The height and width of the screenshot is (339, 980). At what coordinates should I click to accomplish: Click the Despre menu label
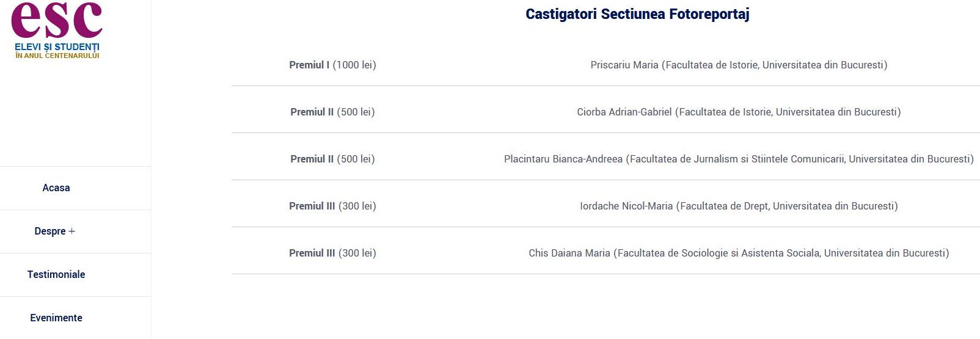point(49,231)
